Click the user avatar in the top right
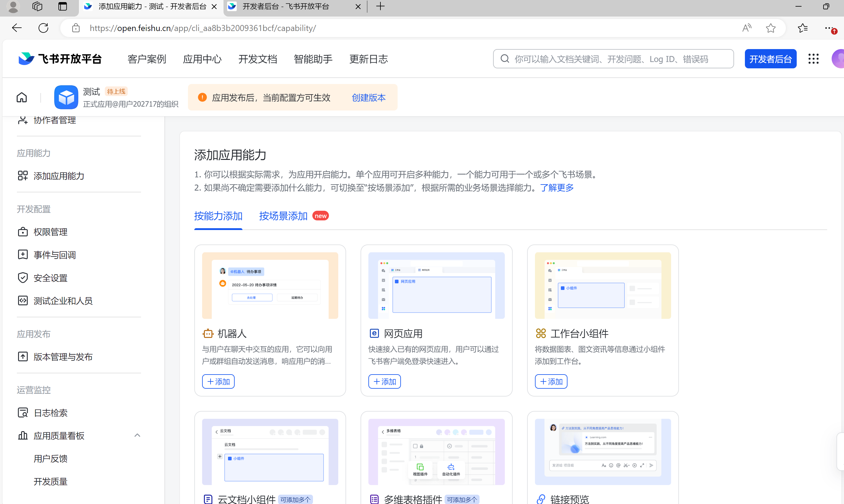Image resolution: width=844 pixels, height=504 pixels. [x=838, y=59]
